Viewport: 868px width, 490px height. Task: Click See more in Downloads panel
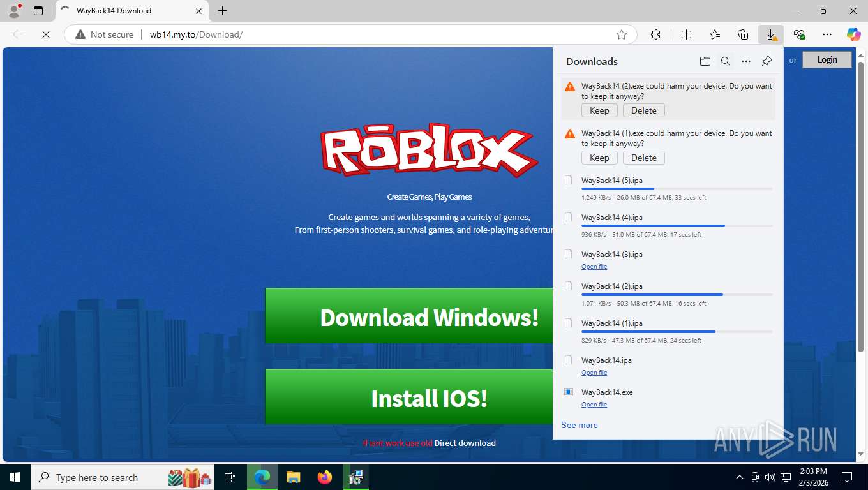click(x=580, y=425)
